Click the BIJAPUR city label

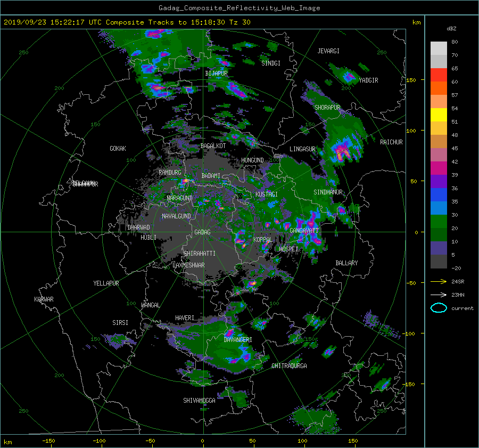pos(216,74)
